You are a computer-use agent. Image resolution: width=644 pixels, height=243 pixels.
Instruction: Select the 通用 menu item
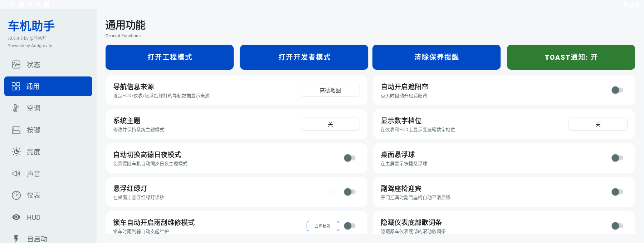(x=48, y=86)
